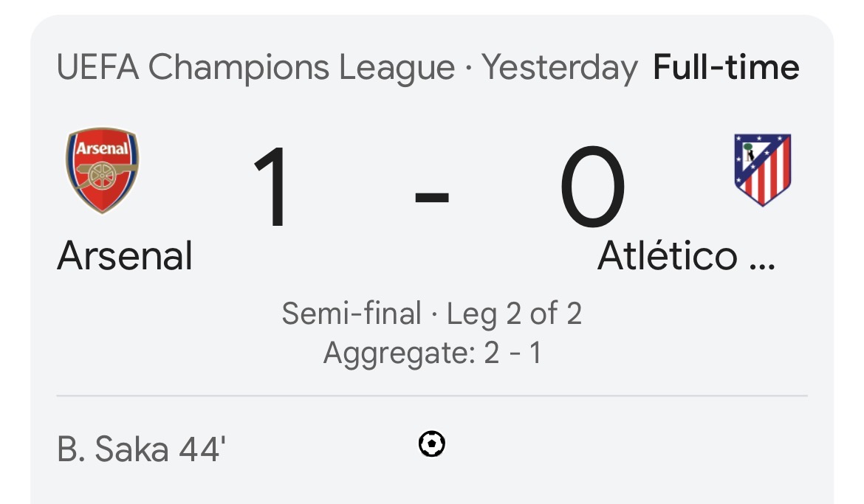
Task: Click the dash between the scores
Action: coord(432,196)
